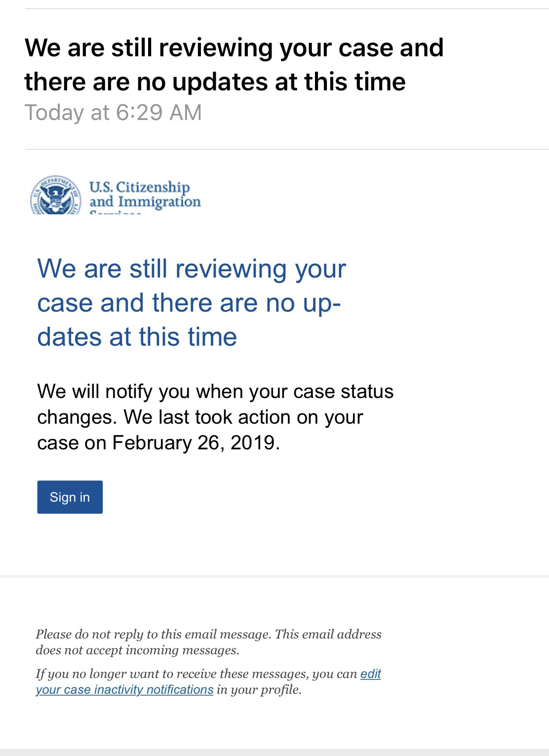This screenshot has height=756, width=549.
Task: Select the bold email subject line at top
Action: [234, 64]
